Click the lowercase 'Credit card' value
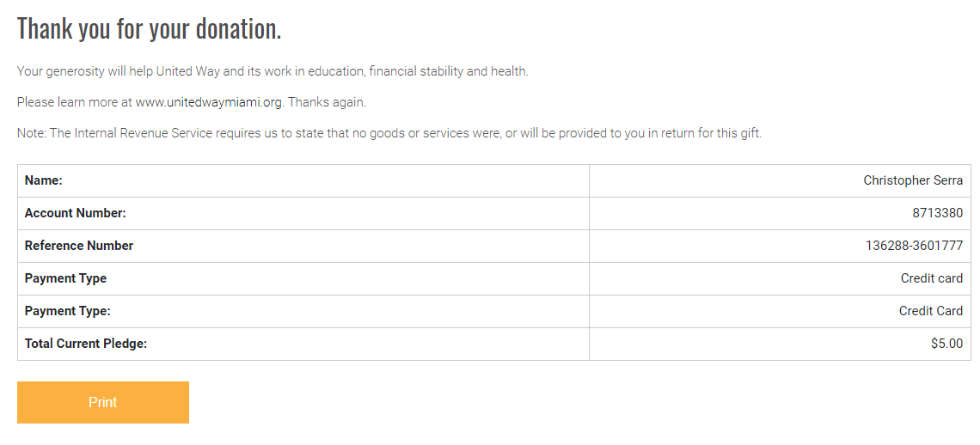This screenshot has width=980, height=445. [931, 278]
